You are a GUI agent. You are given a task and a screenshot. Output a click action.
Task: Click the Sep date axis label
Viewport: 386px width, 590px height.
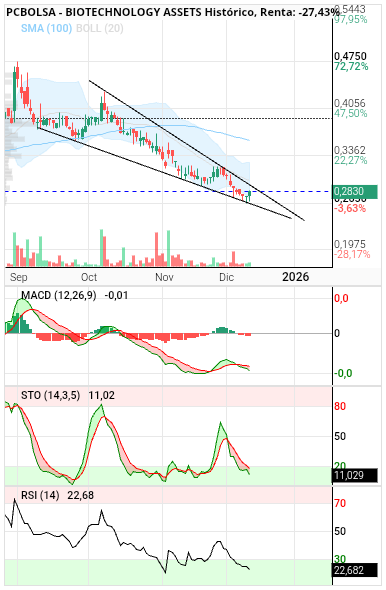(x=18, y=278)
